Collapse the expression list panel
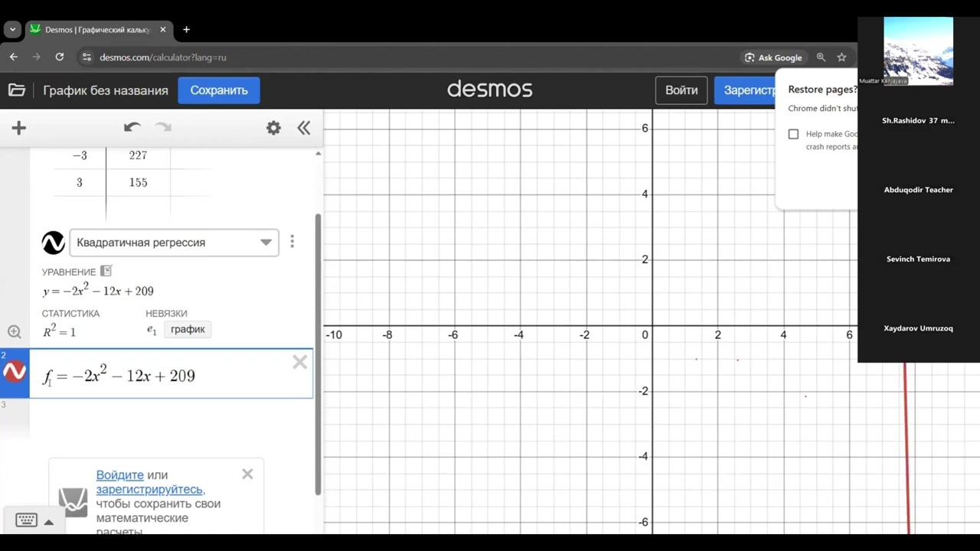 tap(304, 128)
